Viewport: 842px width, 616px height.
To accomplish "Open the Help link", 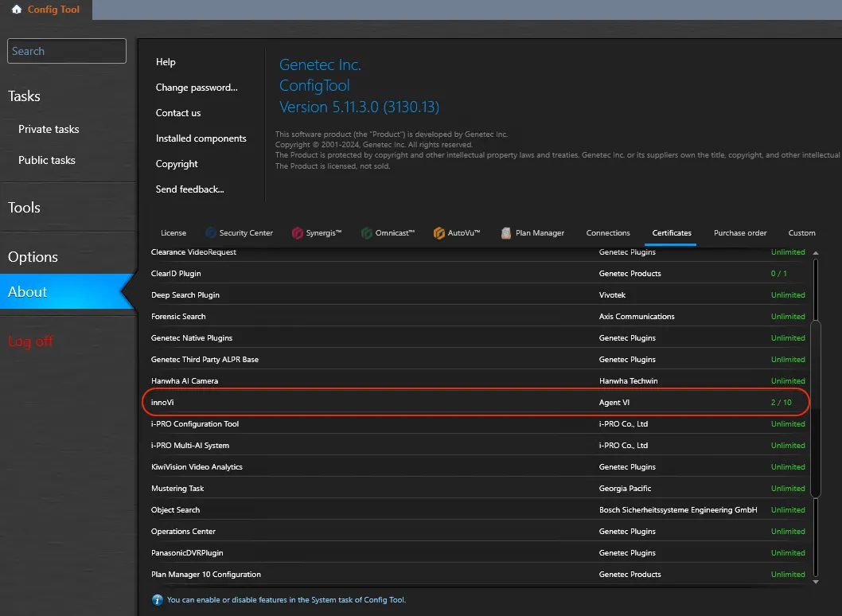I will click(x=166, y=62).
